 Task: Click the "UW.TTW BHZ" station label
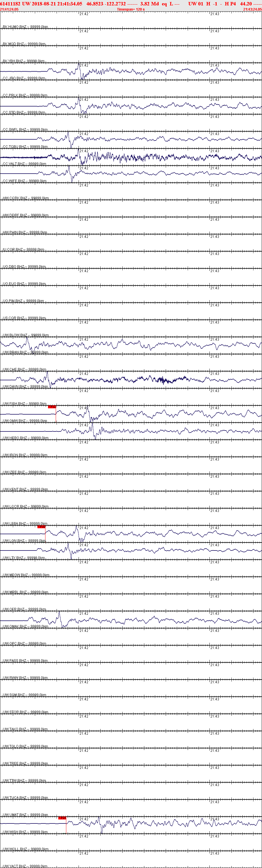[x=13, y=781]
